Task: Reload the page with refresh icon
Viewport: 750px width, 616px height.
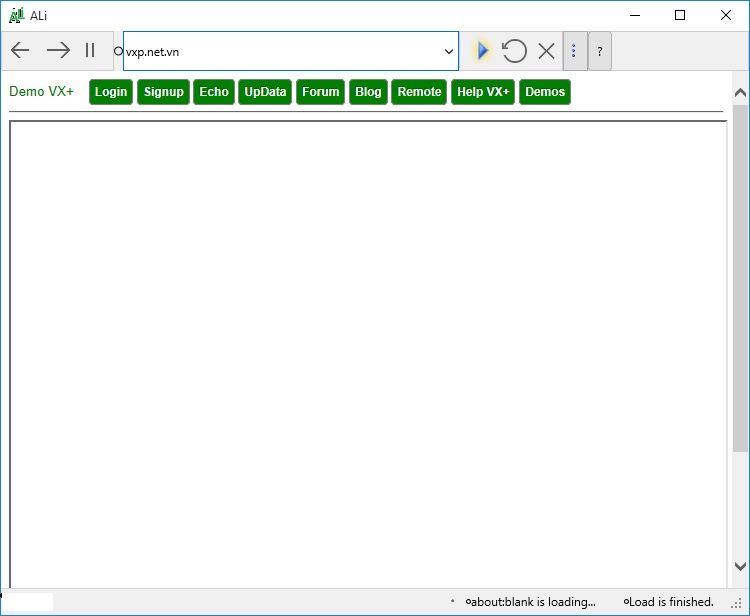Action: [x=514, y=51]
